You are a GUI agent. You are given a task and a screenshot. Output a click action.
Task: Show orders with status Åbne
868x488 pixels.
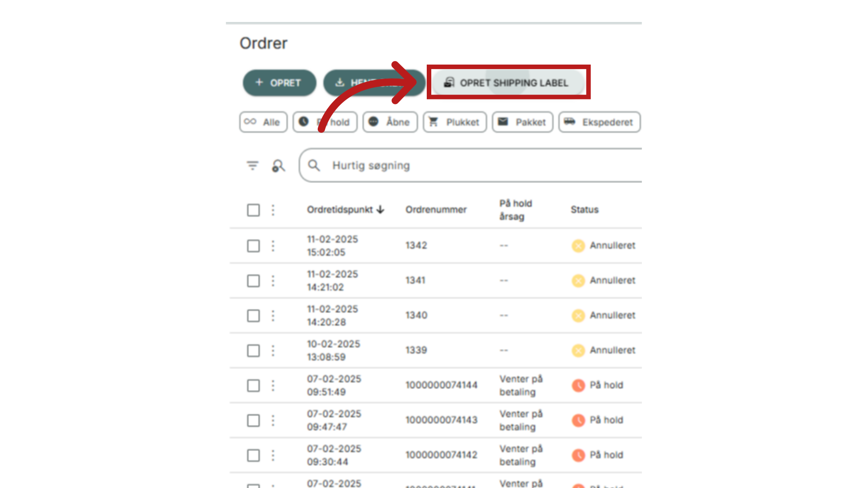pyautogui.click(x=390, y=122)
